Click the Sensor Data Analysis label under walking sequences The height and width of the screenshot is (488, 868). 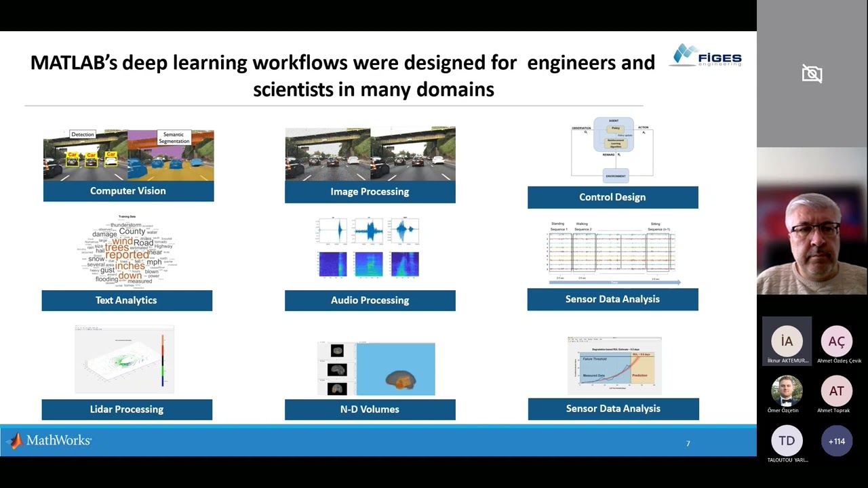612,299
